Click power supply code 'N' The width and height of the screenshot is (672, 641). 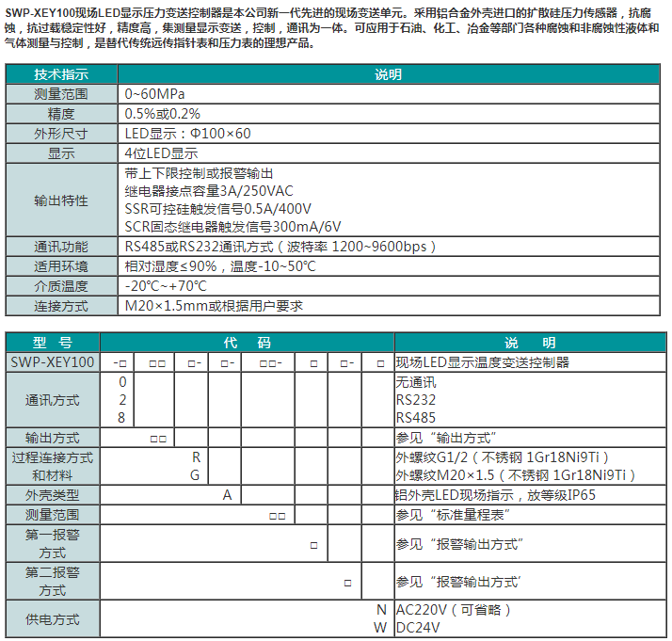(381, 610)
